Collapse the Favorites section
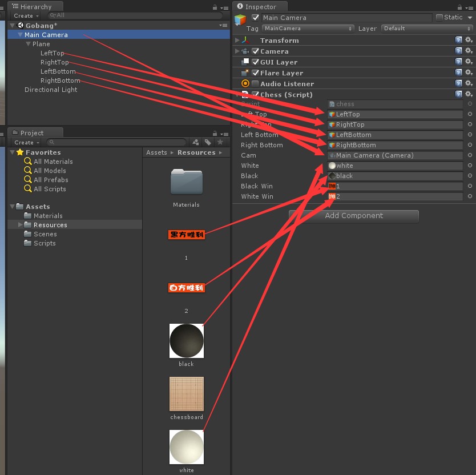The image size is (476, 475). (x=12, y=152)
